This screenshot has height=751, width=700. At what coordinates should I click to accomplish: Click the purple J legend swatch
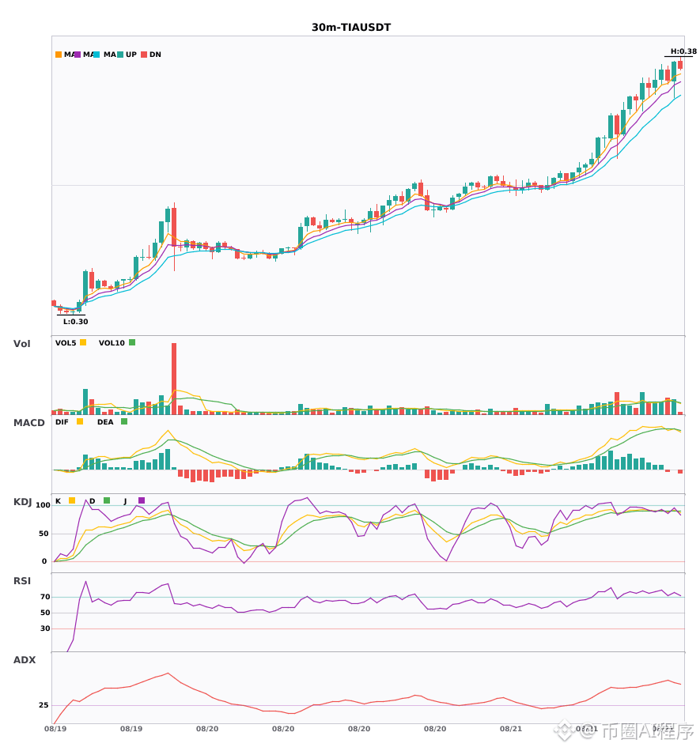pos(142,500)
